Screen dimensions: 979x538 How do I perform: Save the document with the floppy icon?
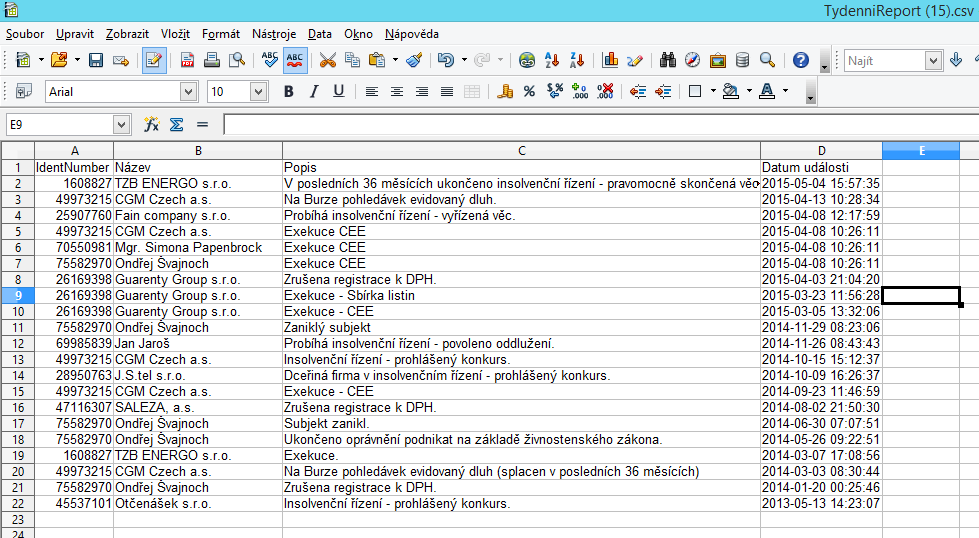pyautogui.click(x=96, y=61)
